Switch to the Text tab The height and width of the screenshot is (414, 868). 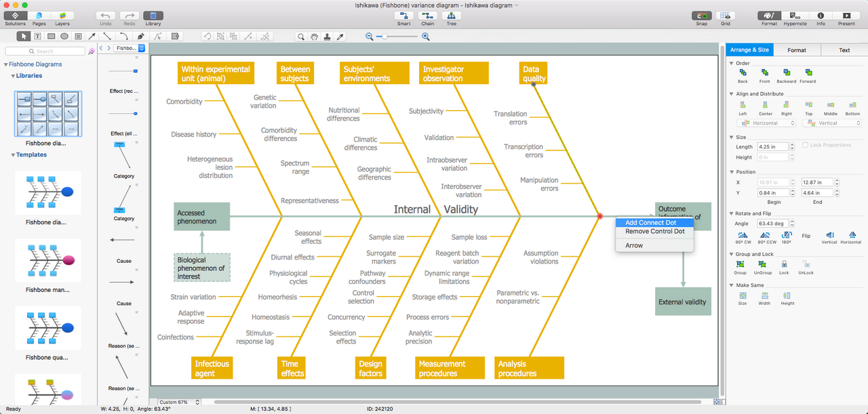coord(844,50)
